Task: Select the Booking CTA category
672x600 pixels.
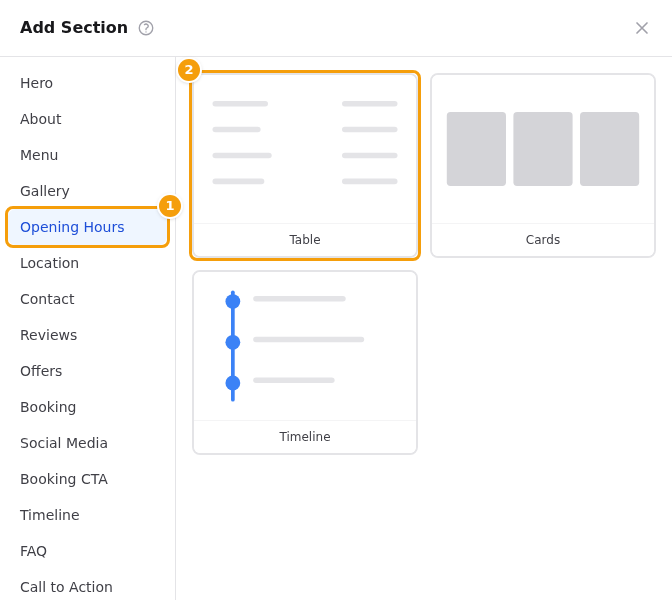Action: click(x=87, y=479)
